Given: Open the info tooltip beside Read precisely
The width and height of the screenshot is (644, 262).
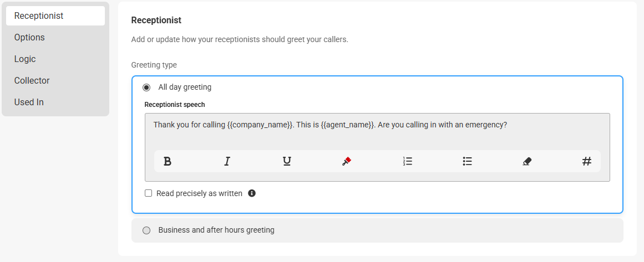Looking at the screenshot, I should (252, 193).
